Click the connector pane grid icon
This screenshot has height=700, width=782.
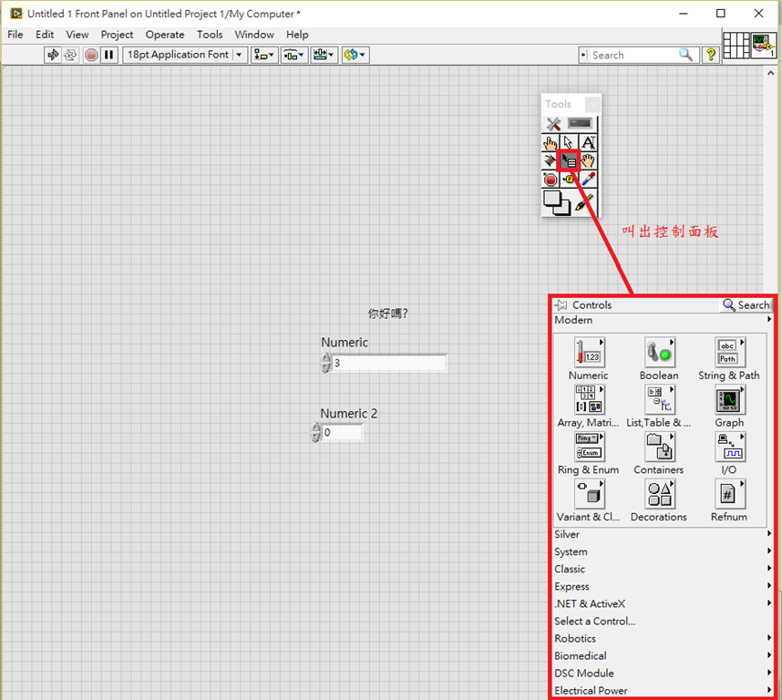point(736,46)
